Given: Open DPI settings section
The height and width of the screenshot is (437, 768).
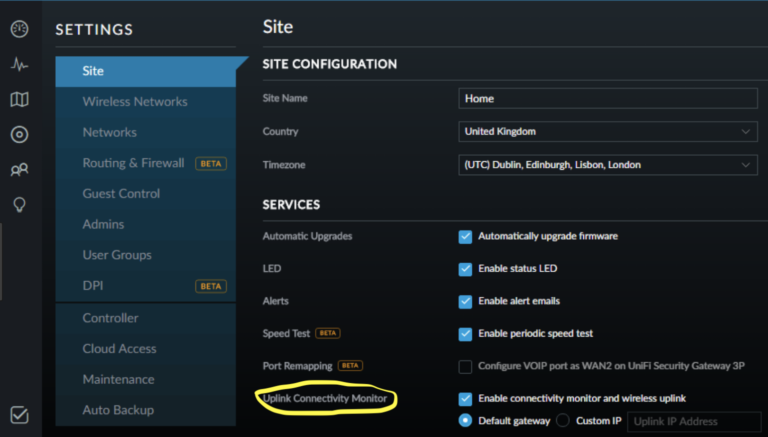Looking at the screenshot, I should point(145,286).
